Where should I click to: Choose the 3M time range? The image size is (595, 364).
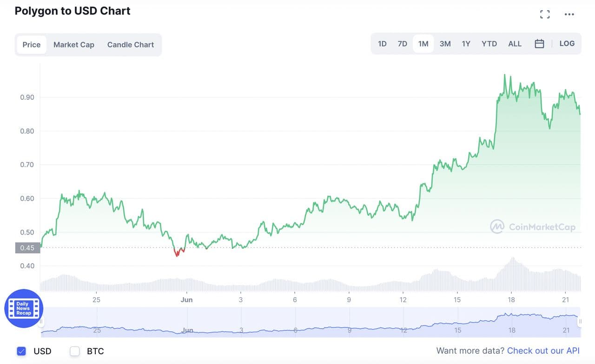(445, 44)
